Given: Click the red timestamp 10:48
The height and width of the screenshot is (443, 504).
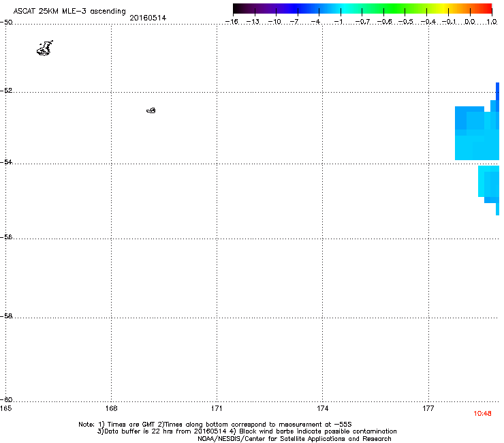Looking at the screenshot, I should [482, 414].
